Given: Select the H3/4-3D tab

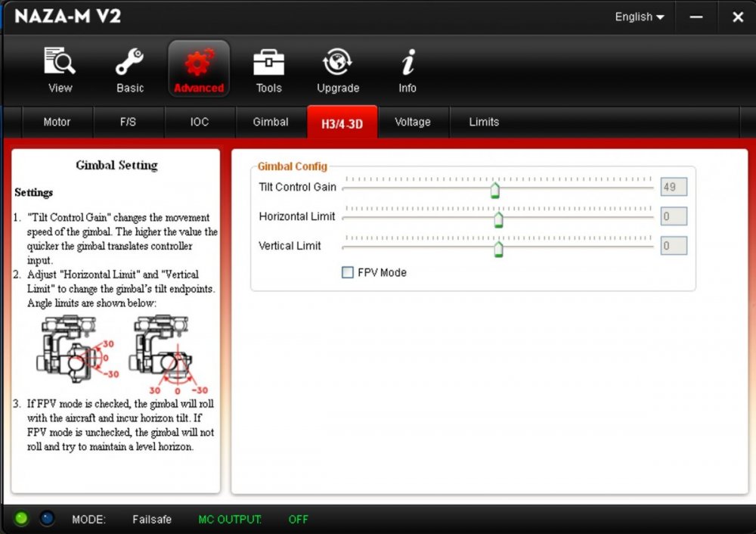Looking at the screenshot, I should coord(342,123).
